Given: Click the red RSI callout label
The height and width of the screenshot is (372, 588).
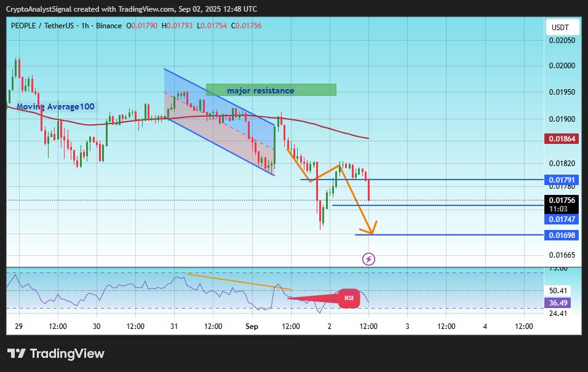Looking at the screenshot, I should click(349, 298).
